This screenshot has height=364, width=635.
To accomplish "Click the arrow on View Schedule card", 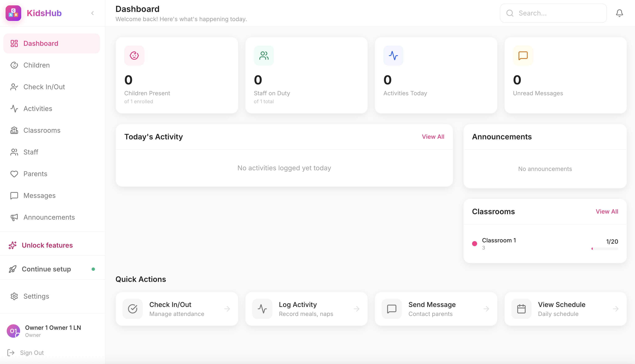I will coord(616,309).
